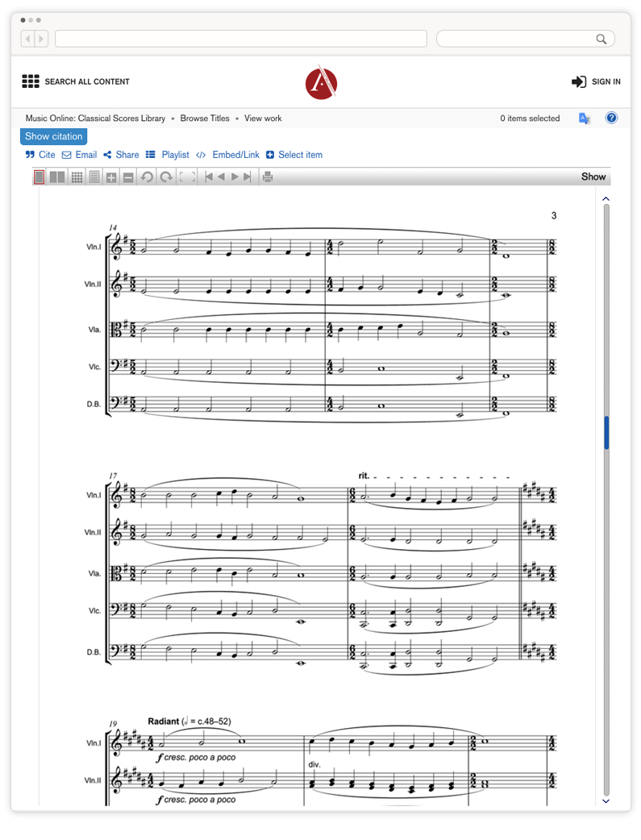
Task: Open the Search All Content menu
Action: [76, 81]
